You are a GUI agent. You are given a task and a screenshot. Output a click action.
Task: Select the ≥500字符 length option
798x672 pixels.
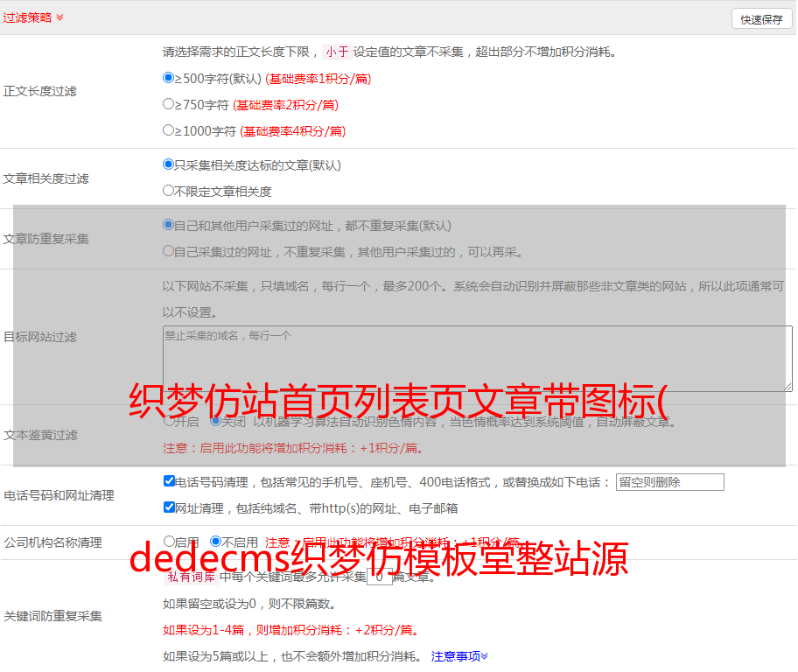pyautogui.click(x=168, y=77)
